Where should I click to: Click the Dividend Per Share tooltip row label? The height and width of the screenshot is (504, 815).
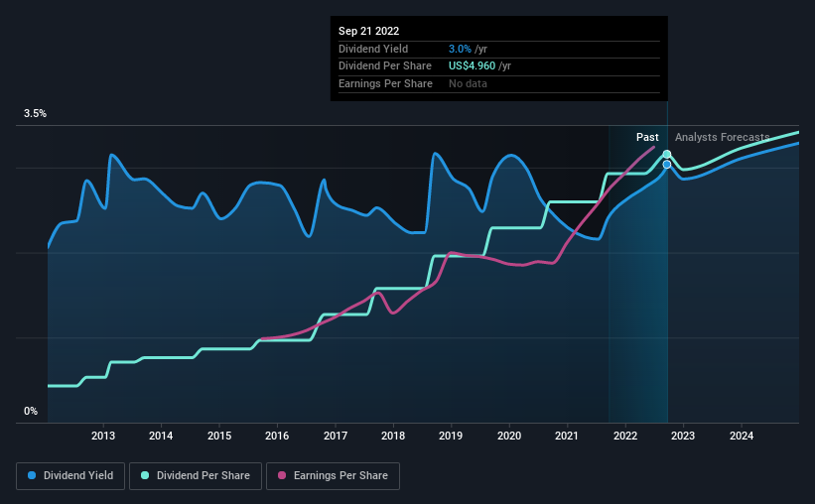click(384, 66)
